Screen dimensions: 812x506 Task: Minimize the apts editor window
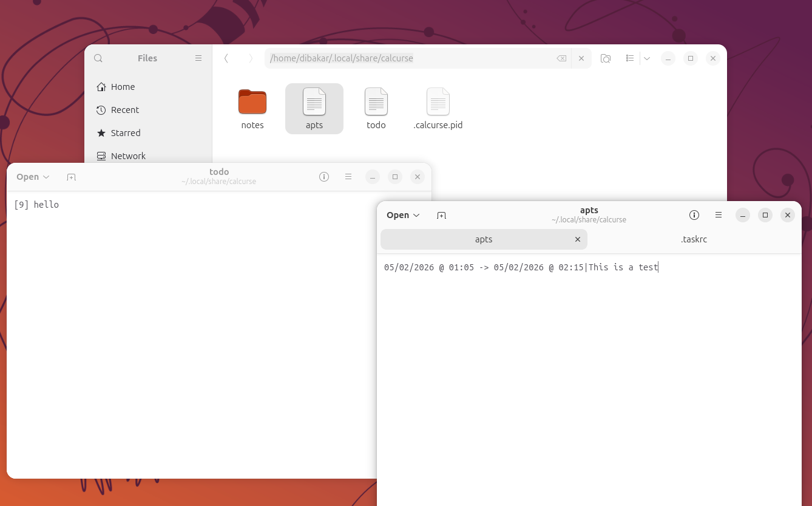[743, 215]
